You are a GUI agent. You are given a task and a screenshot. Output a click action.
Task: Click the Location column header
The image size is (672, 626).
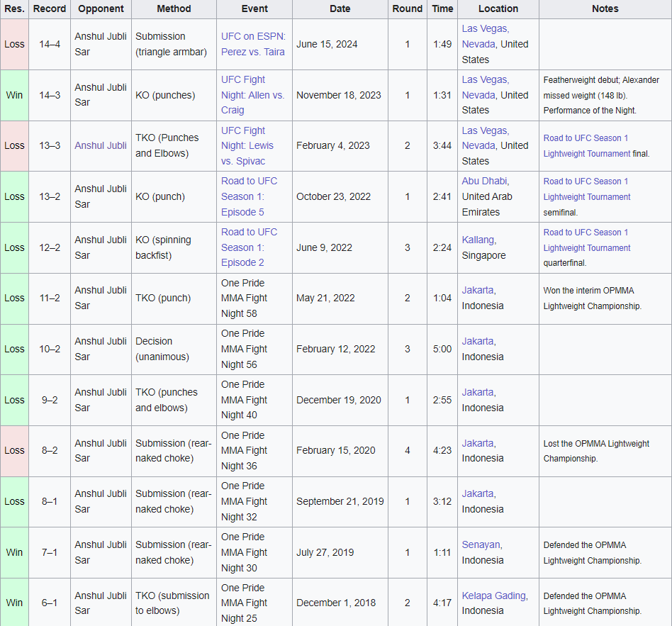click(498, 9)
